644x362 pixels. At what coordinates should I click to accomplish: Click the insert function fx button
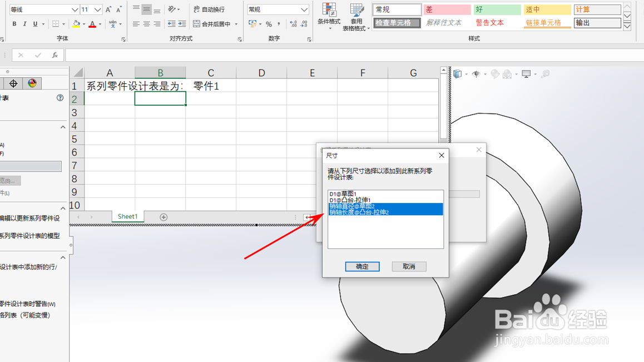coord(55,55)
